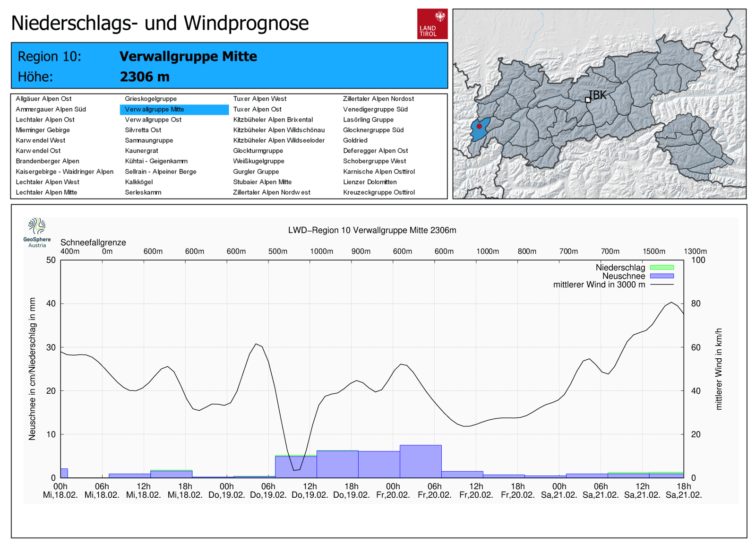Select Kitzbüheler Alpen Wildseeloder region

tap(279, 140)
